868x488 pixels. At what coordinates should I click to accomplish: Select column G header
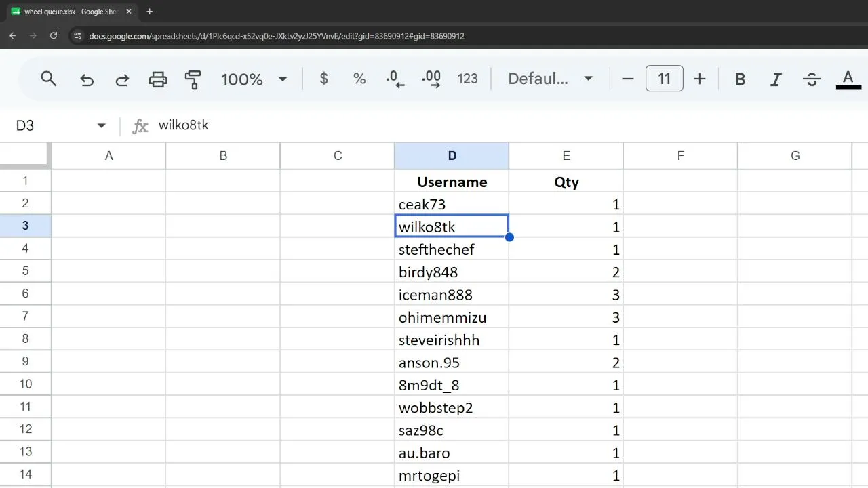click(795, 156)
